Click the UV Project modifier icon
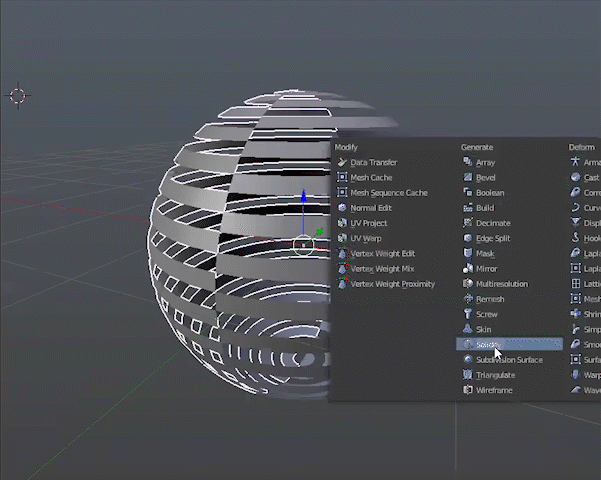 click(342, 223)
